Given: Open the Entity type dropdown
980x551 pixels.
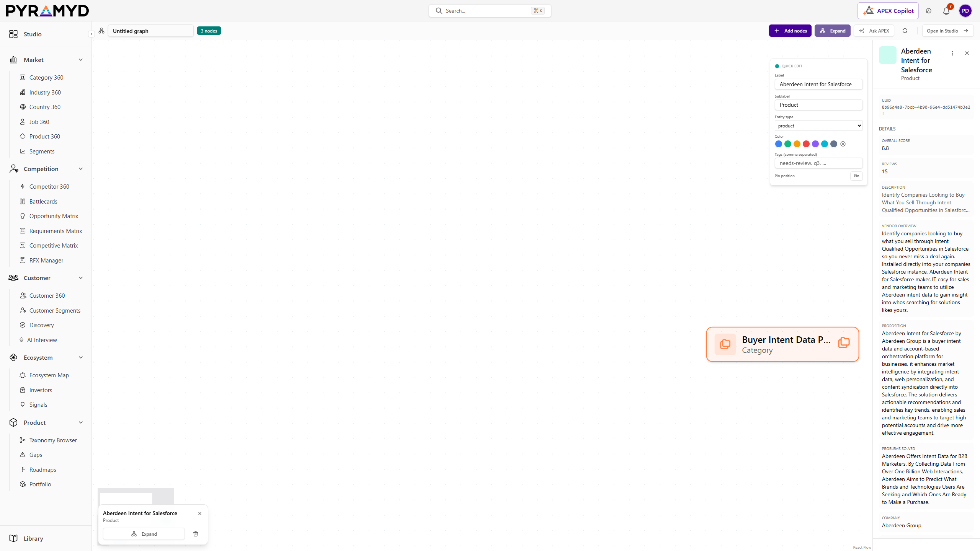Looking at the screenshot, I should pos(818,126).
